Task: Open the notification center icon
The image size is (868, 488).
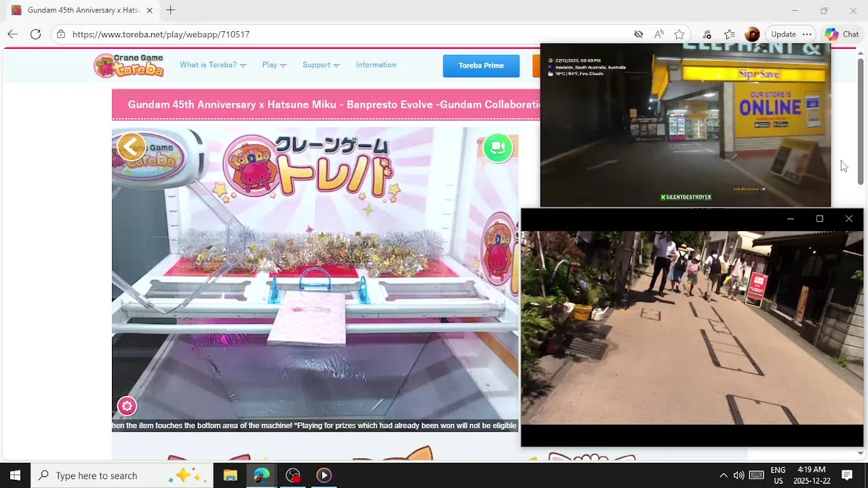Action: click(847, 475)
